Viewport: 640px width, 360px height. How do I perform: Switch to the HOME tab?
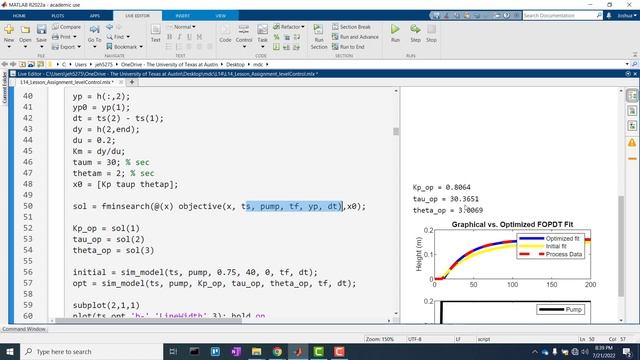click(19, 16)
